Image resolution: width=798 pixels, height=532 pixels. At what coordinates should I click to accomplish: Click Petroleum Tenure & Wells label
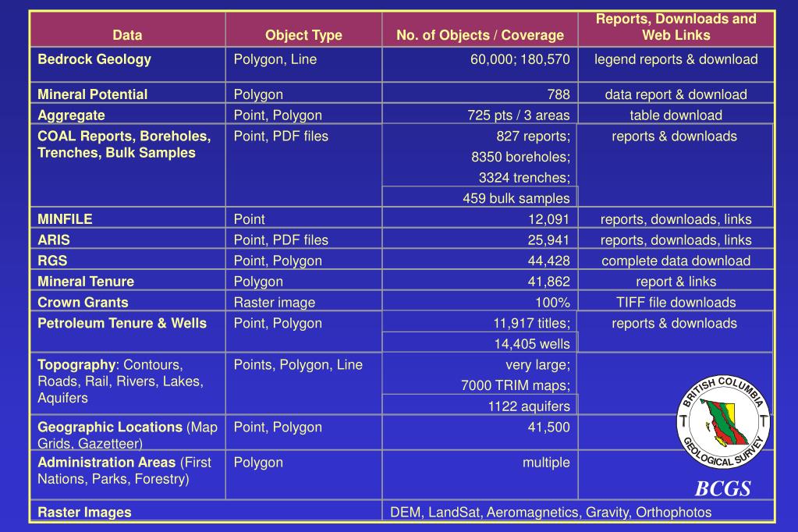[122, 323]
